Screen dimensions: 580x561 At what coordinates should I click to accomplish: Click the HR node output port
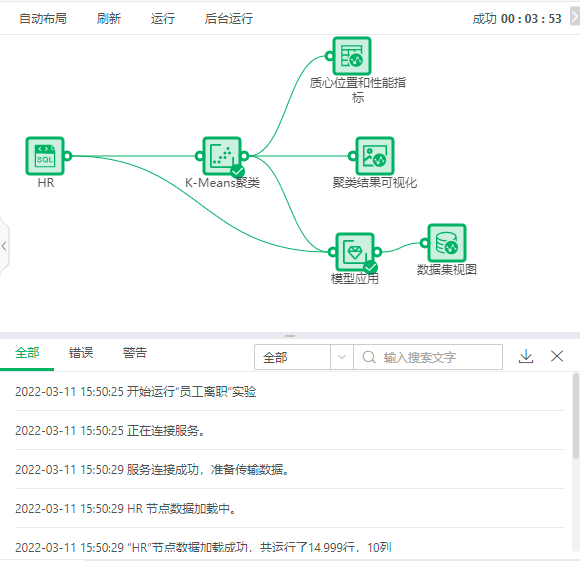[67, 156]
